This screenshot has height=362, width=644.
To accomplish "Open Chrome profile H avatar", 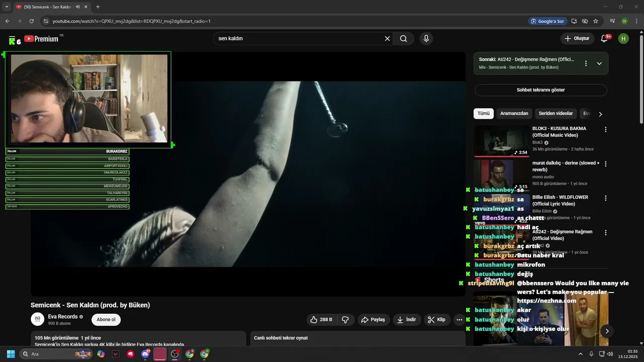I will [x=624, y=21].
